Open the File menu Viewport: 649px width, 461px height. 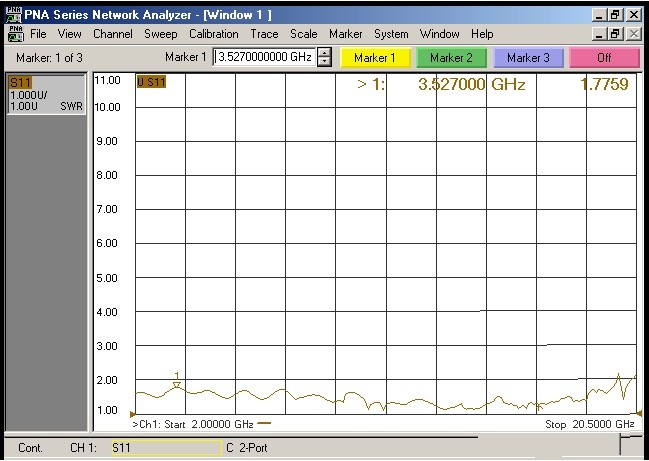click(38, 34)
